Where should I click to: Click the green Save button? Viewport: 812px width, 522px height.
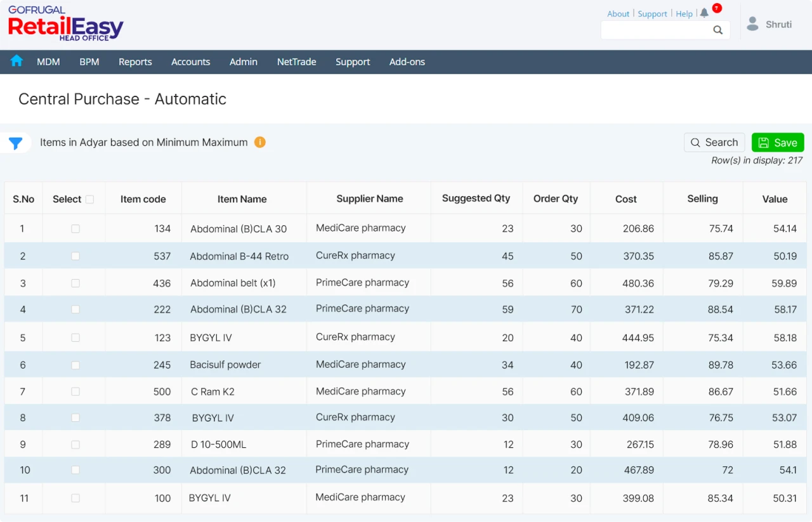778,142
